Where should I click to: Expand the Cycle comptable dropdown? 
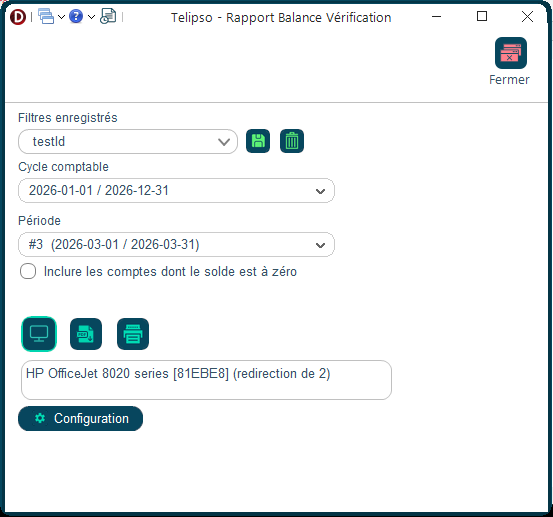point(176,190)
